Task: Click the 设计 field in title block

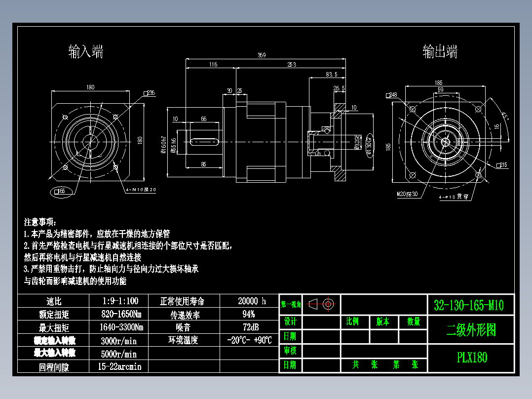Action: click(x=291, y=322)
